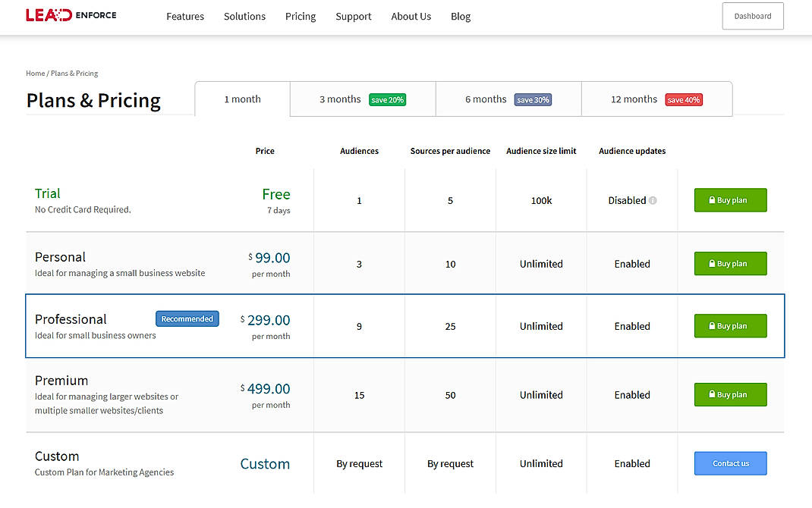
Task: Click the Dashboard button
Action: click(x=753, y=16)
